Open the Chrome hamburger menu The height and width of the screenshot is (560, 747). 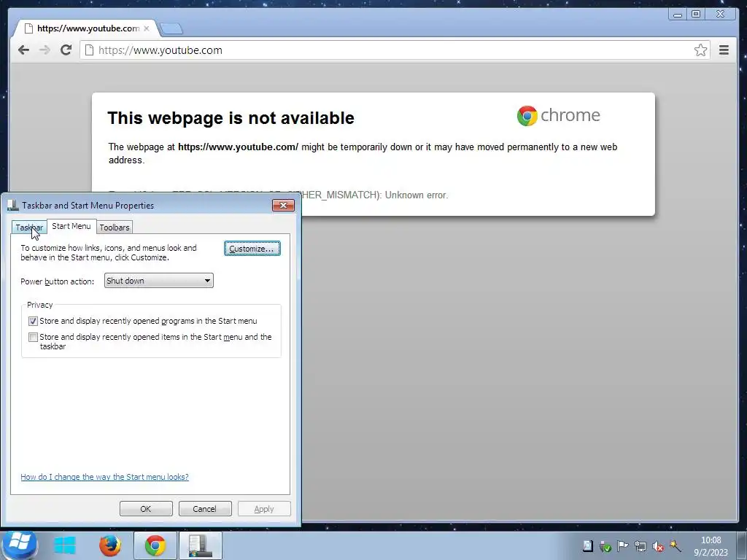click(x=724, y=50)
